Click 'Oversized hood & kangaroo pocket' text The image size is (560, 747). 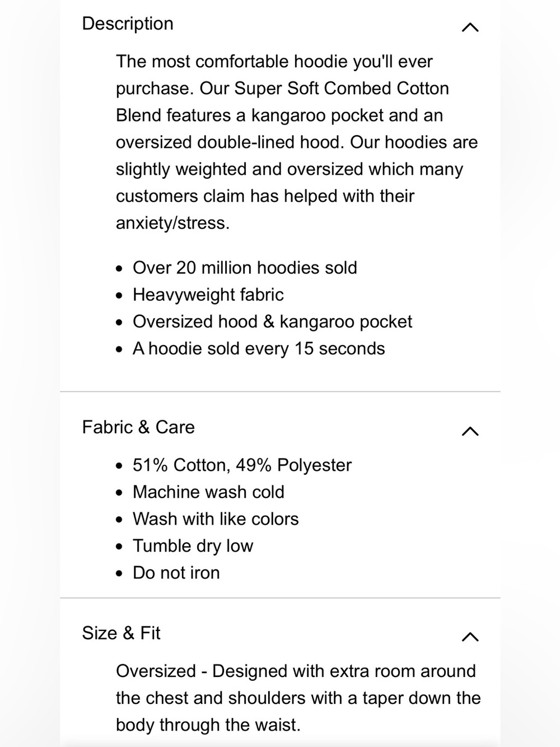click(x=272, y=322)
